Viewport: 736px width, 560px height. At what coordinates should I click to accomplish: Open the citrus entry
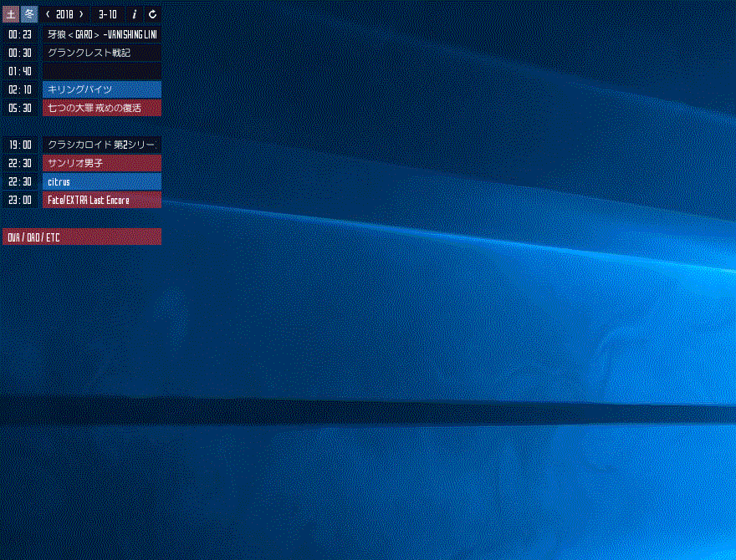[102, 181]
